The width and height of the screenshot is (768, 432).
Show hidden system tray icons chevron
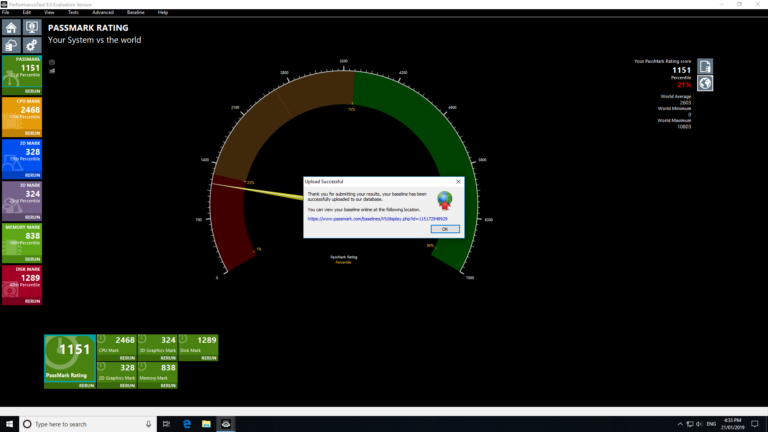pyautogui.click(x=680, y=424)
